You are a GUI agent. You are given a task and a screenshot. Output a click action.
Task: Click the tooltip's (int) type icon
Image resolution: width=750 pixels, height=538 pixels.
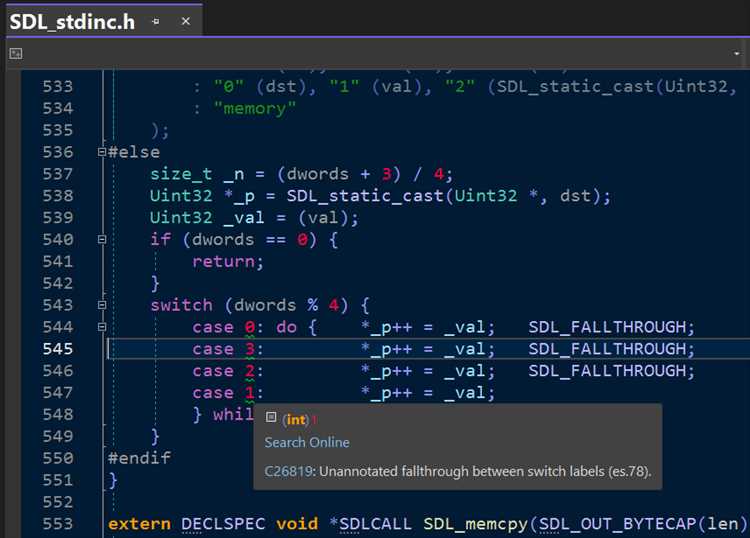[x=271, y=417]
